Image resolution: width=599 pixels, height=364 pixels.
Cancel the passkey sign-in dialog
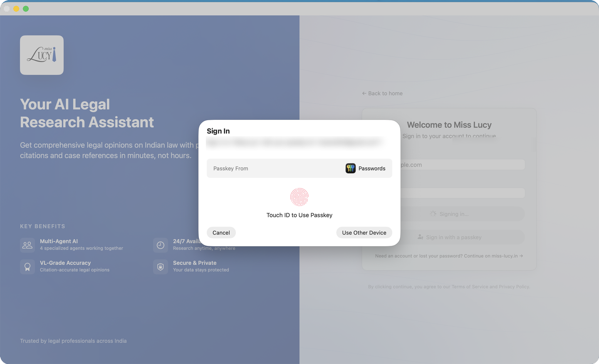click(221, 233)
